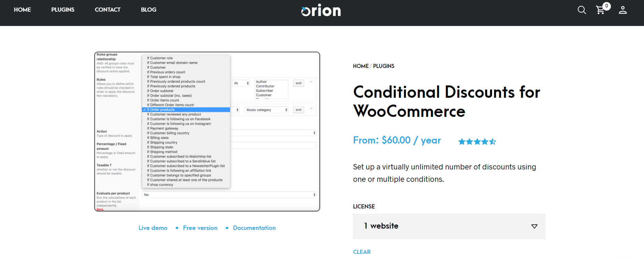The image size is (644, 259).
Task: Open the Free version link
Action: point(200,228)
